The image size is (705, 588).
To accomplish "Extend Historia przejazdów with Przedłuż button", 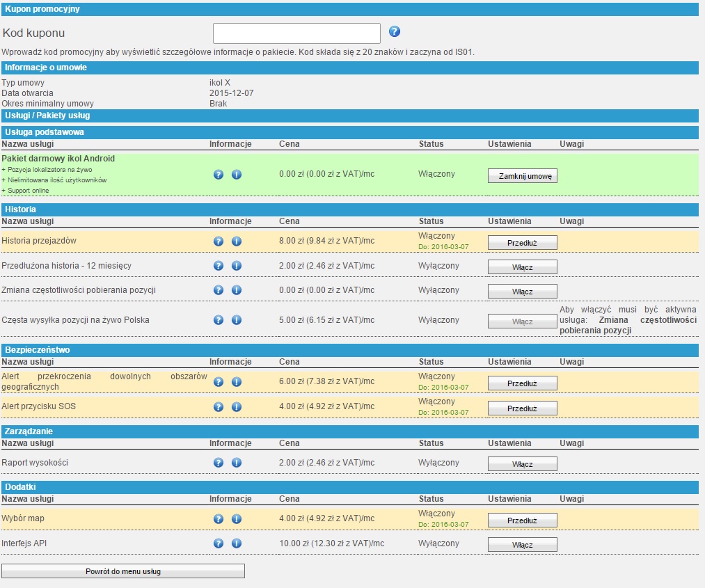I will 522,243.
